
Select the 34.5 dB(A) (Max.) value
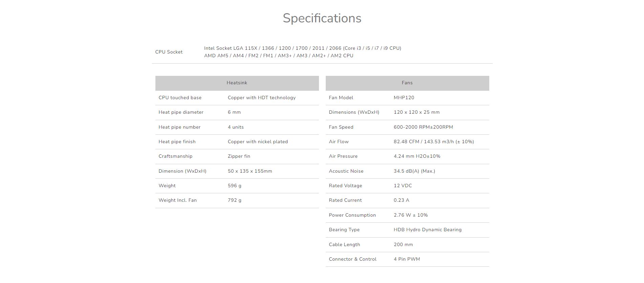click(x=414, y=171)
